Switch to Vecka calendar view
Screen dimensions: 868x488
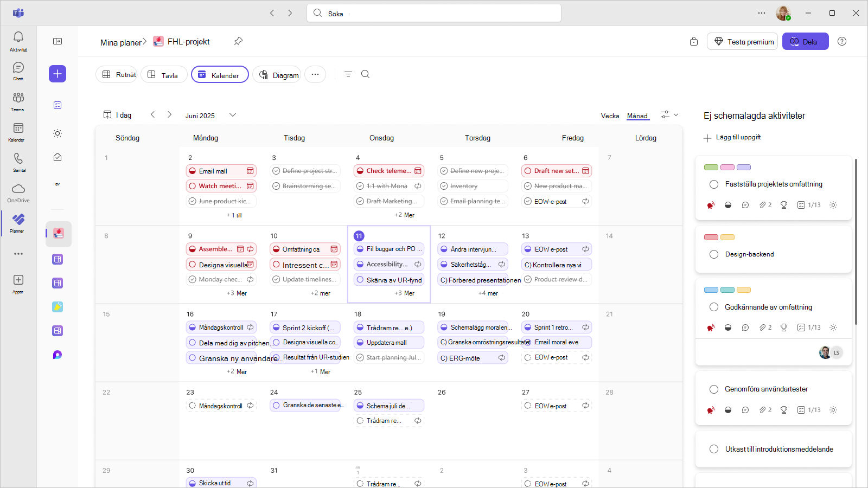point(610,115)
